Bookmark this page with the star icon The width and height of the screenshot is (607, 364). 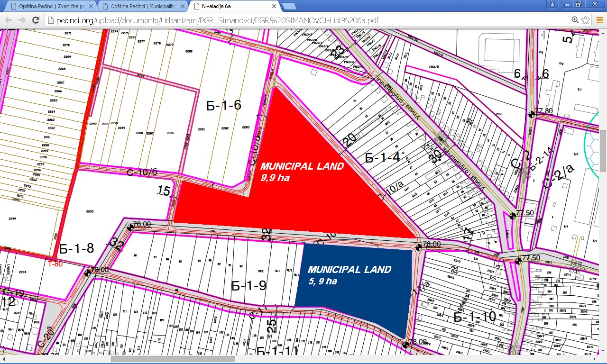pyautogui.click(x=586, y=20)
